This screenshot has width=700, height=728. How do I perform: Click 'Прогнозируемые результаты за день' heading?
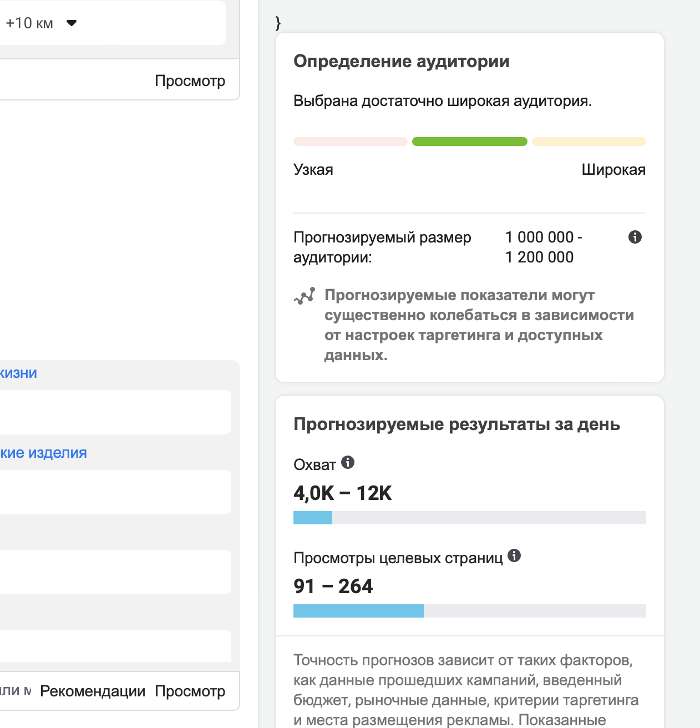pyautogui.click(x=456, y=424)
